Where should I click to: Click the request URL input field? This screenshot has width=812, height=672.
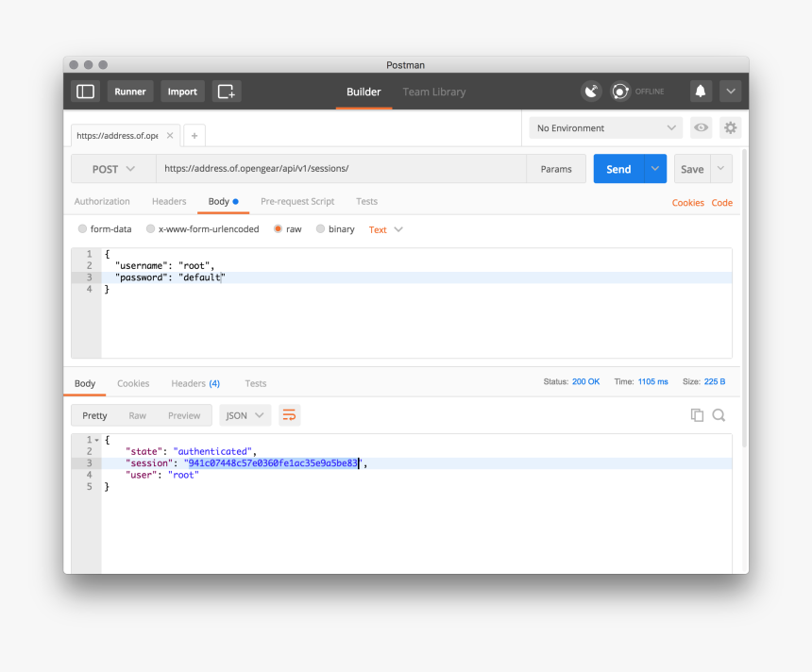(341, 169)
